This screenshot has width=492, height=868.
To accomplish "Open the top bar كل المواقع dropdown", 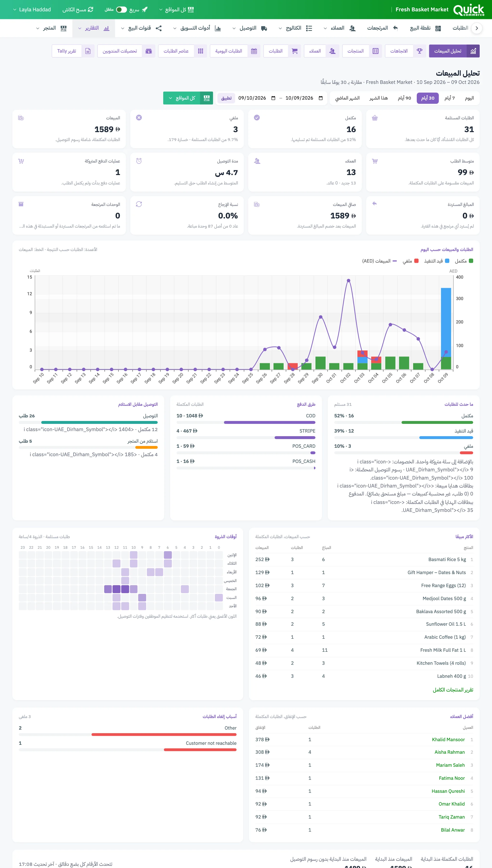I will (x=176, y=9).
